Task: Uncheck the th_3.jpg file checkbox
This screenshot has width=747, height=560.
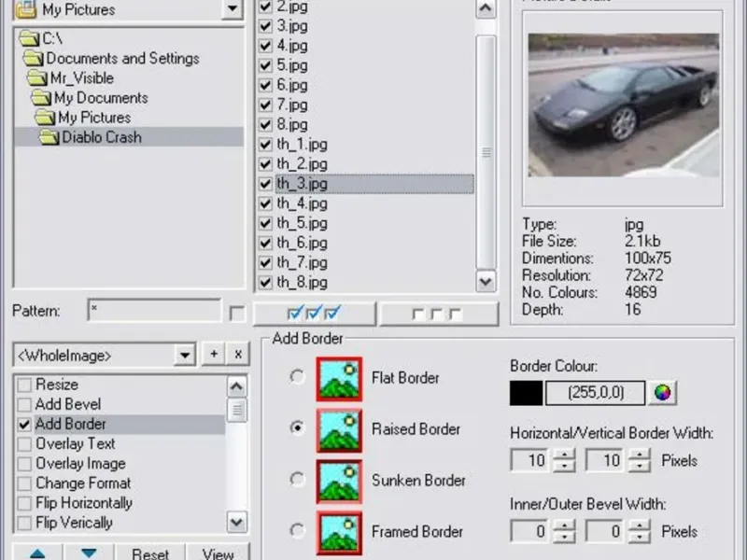Action: pyautogui.click(x=265, y=184)
